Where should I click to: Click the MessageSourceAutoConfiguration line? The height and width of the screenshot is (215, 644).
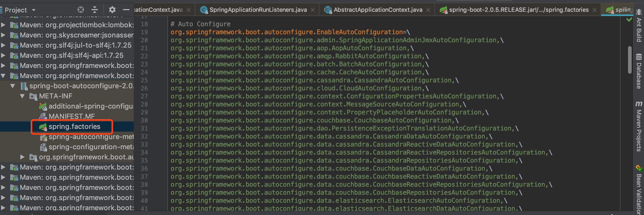click(318, 104)
